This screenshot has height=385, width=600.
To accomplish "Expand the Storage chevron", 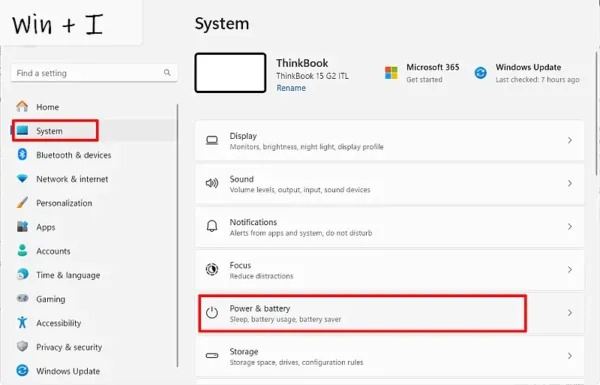I will [x=570, y=356].
